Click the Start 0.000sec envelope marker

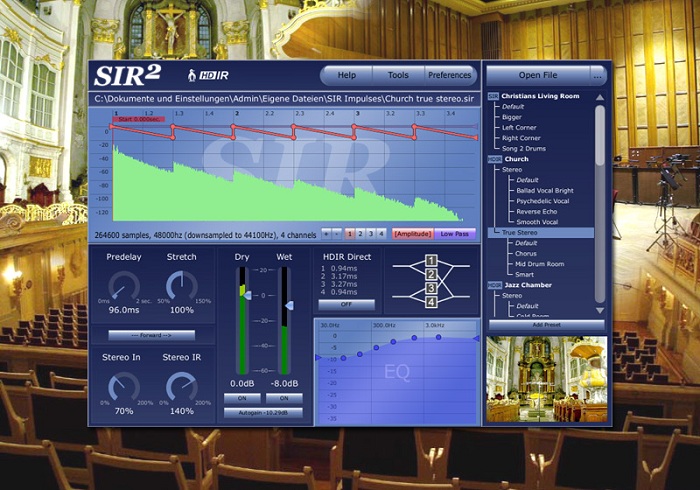click(x=139, y=119)
